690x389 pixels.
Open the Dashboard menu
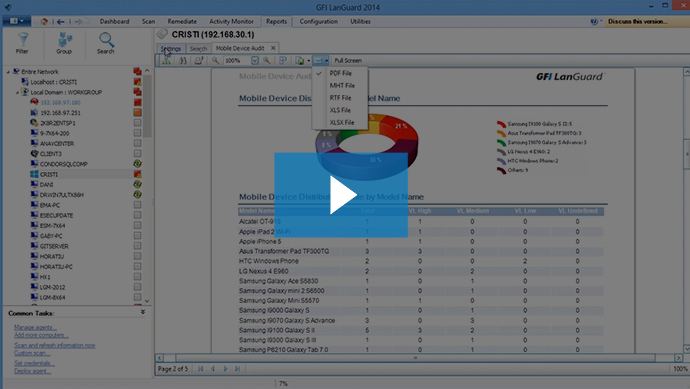point(114,22)
